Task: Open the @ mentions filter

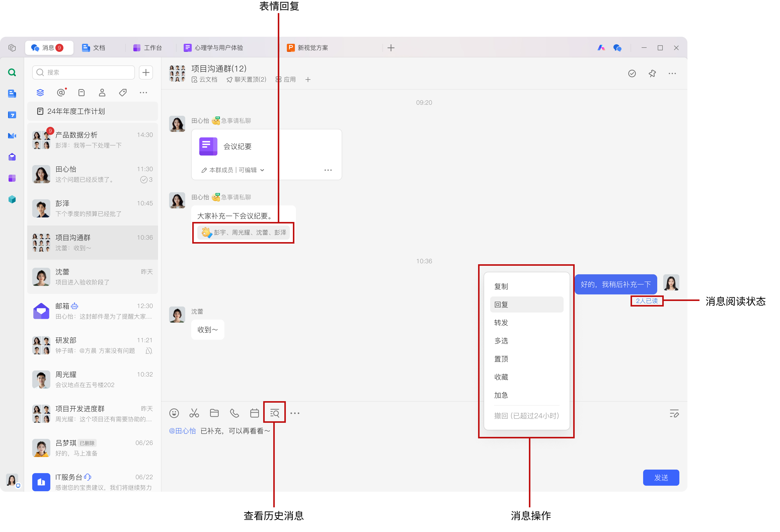Action: [x=61, y=93]
